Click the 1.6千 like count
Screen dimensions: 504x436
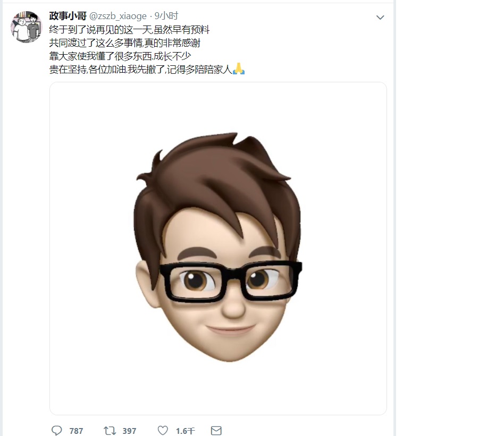185,431
